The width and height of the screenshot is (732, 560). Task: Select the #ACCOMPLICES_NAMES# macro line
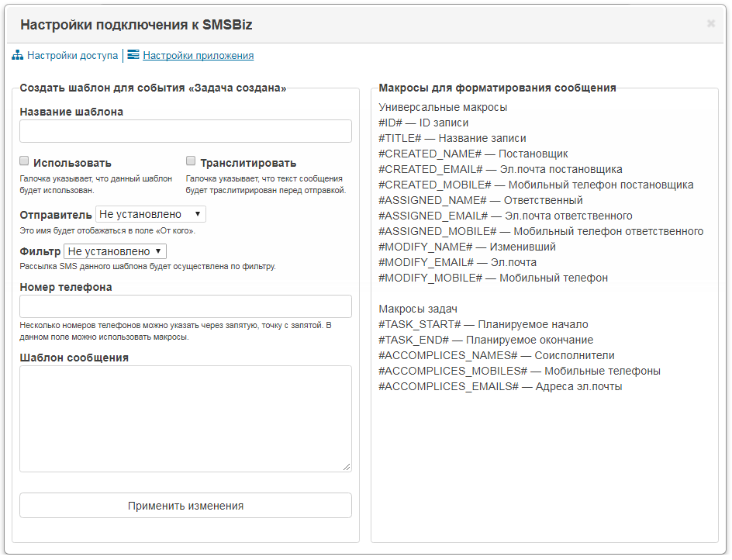point(497,355)
